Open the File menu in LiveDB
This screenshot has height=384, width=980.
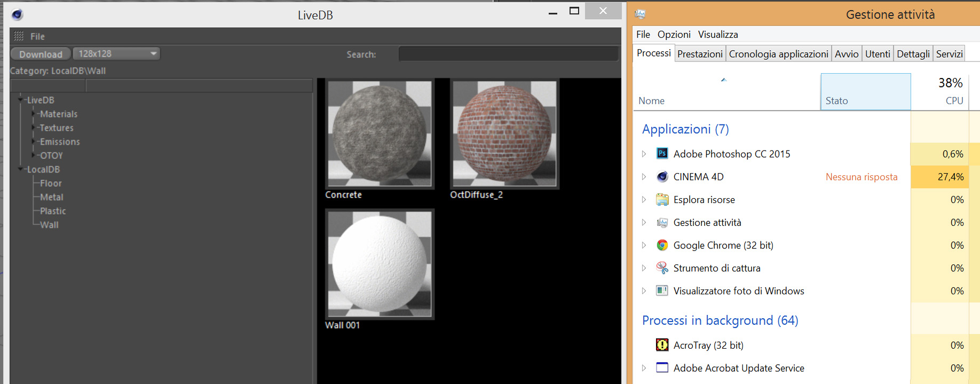pos(37,36)
